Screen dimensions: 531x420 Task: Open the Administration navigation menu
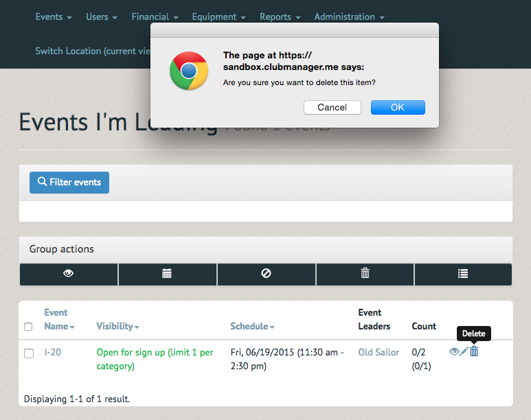349,17
